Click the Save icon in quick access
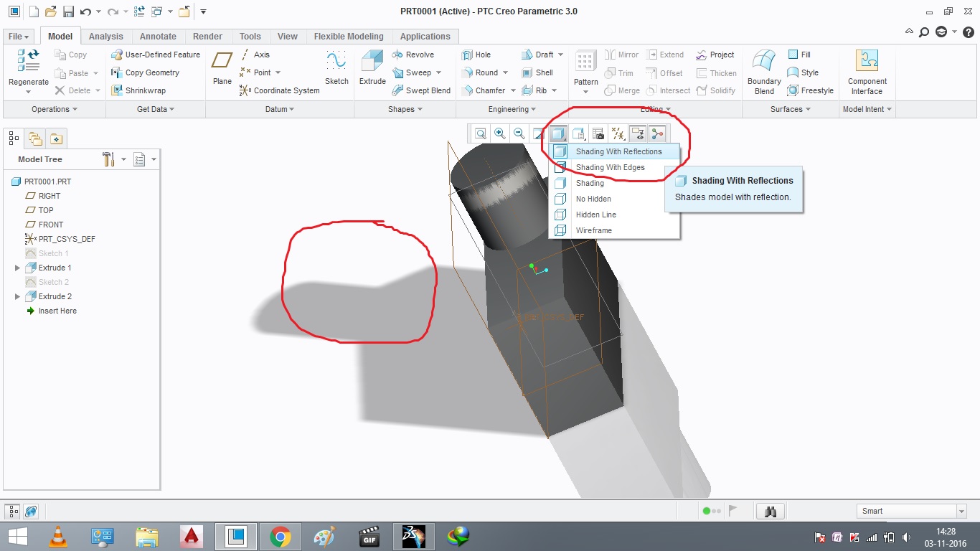 click(68, 11)
